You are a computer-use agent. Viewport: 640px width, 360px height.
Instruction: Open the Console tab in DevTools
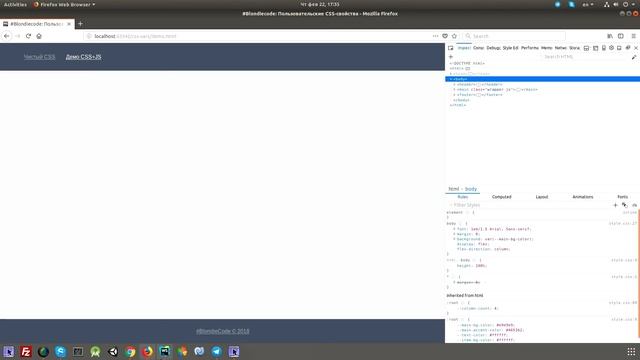[x=478, y=48]
